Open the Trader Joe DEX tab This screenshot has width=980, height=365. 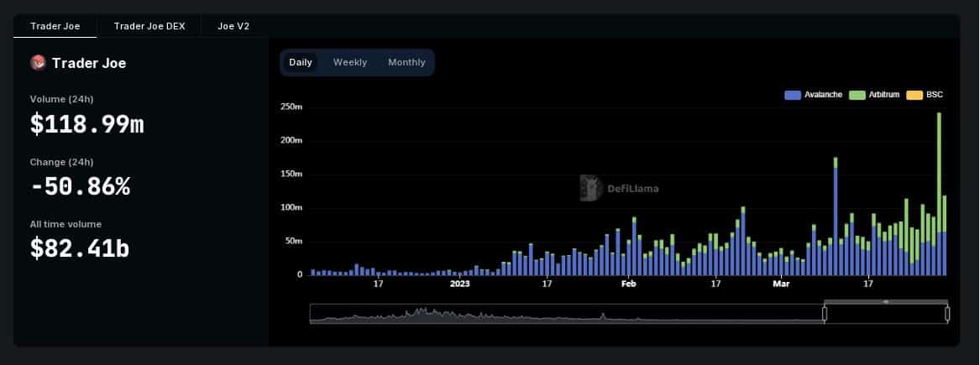click(x=149, y=27)
